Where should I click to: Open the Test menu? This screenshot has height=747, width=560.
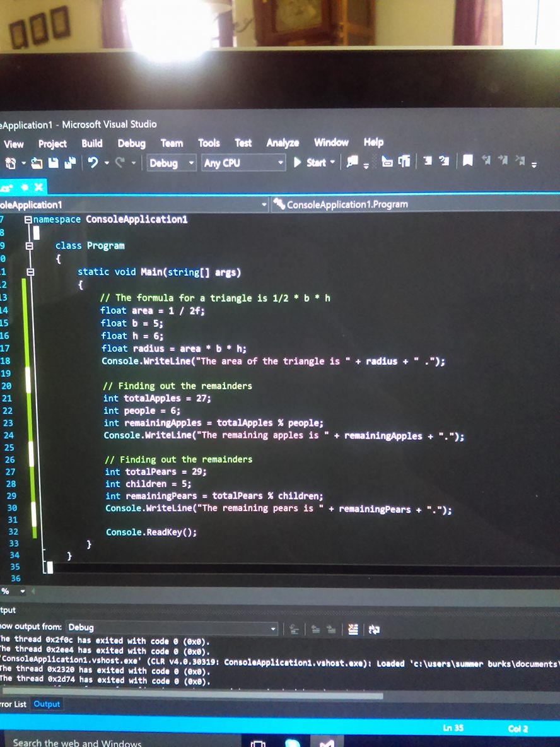point(243,143)
